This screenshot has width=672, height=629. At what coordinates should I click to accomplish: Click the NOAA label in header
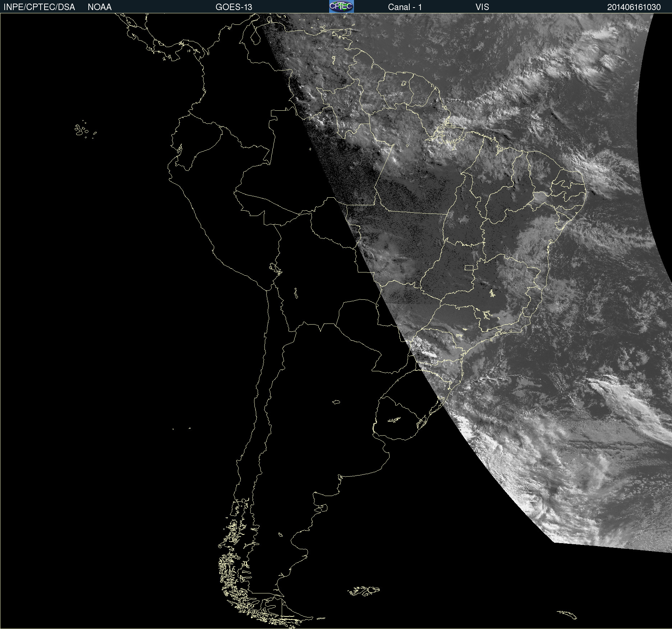[100, 7]
